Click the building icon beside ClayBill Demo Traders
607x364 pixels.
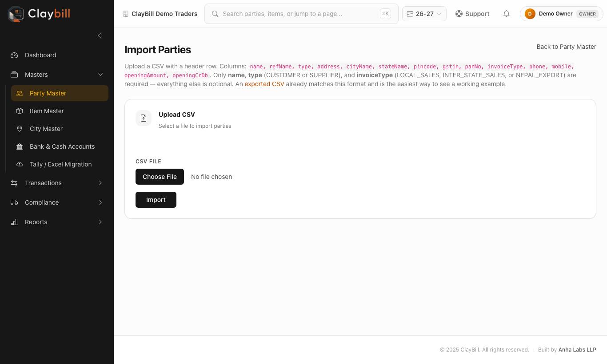[126, 14]
